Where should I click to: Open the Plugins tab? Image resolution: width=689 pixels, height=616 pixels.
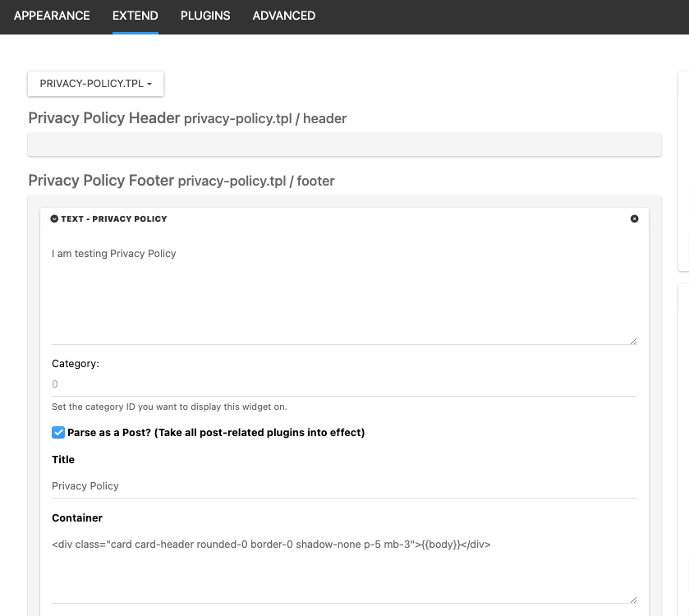tap(205, 16)
